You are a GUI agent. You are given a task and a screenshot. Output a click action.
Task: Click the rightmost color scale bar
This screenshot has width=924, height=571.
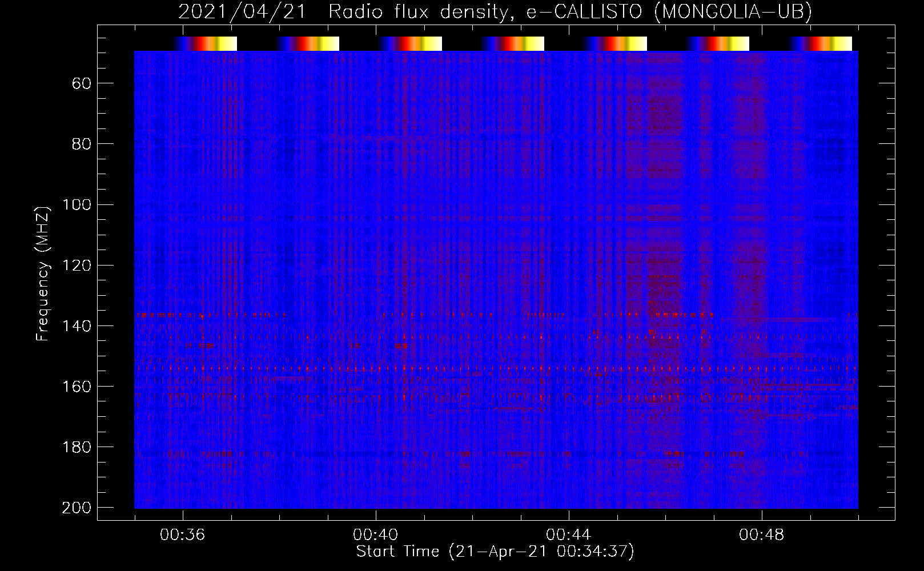pyautogui.click(x=821, y=44)
